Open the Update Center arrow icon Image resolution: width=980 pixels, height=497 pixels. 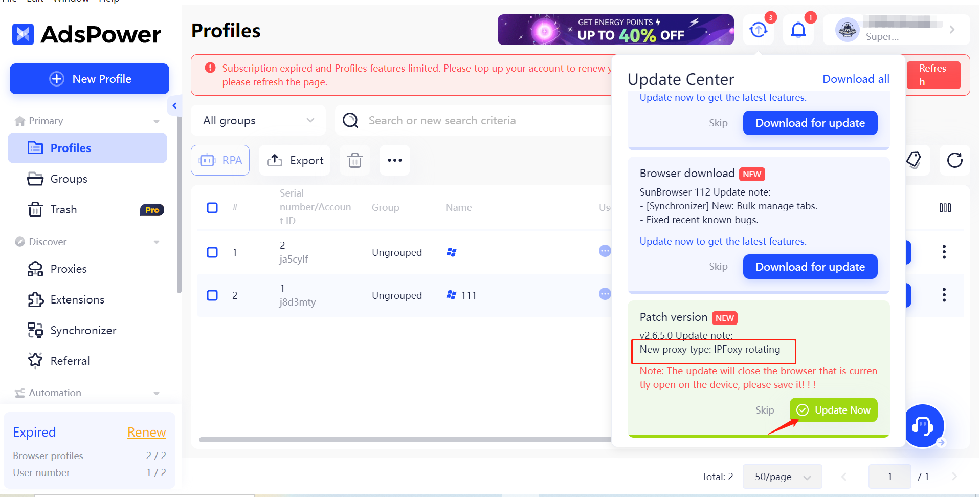[758, 30]
